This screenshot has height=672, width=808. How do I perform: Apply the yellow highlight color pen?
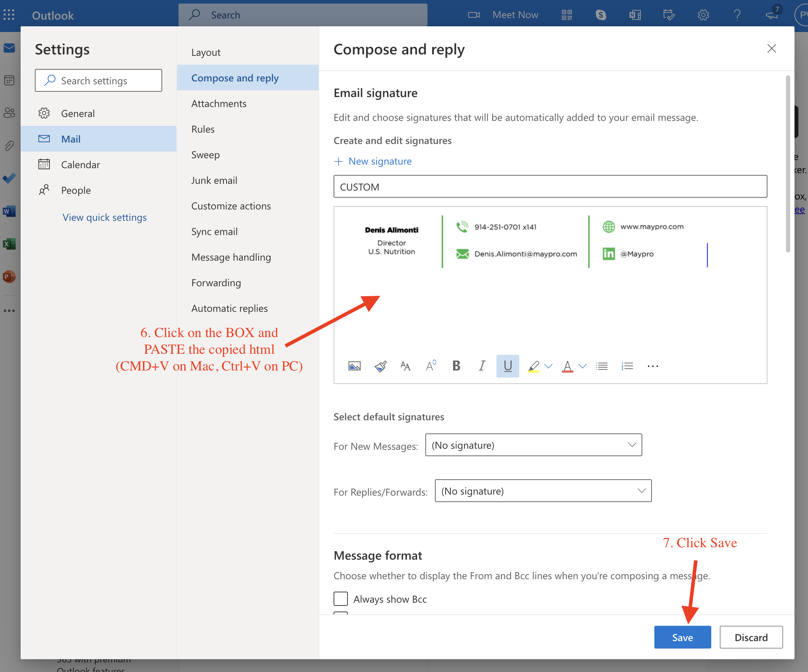point(533,366)
